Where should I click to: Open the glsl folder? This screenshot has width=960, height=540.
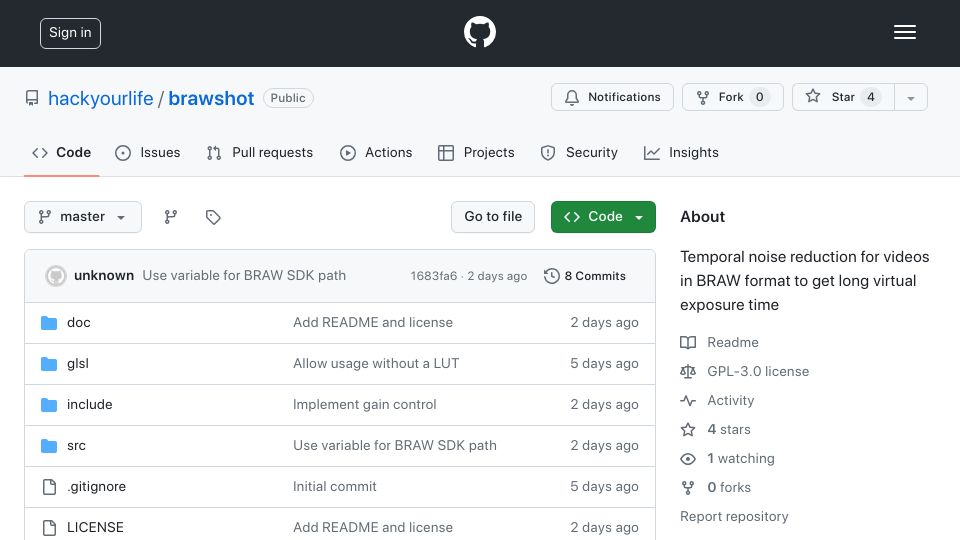(78, 364)
